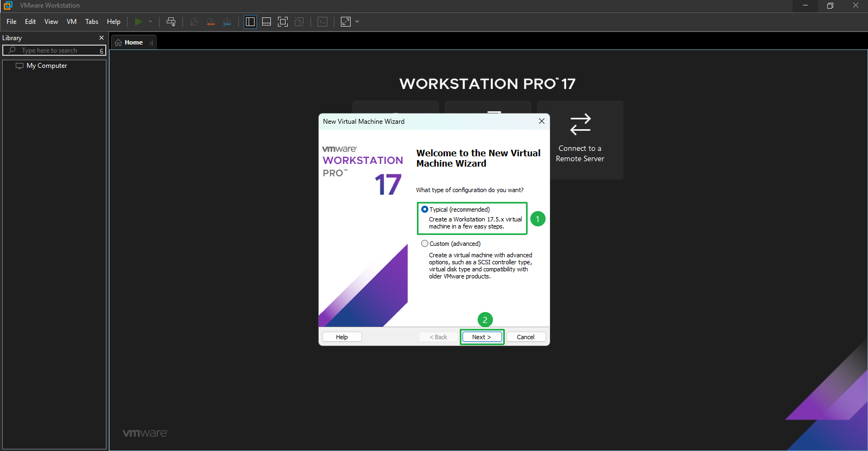Screen dimensions: 868x451
Task: Open the View menu
Action: 51,22
